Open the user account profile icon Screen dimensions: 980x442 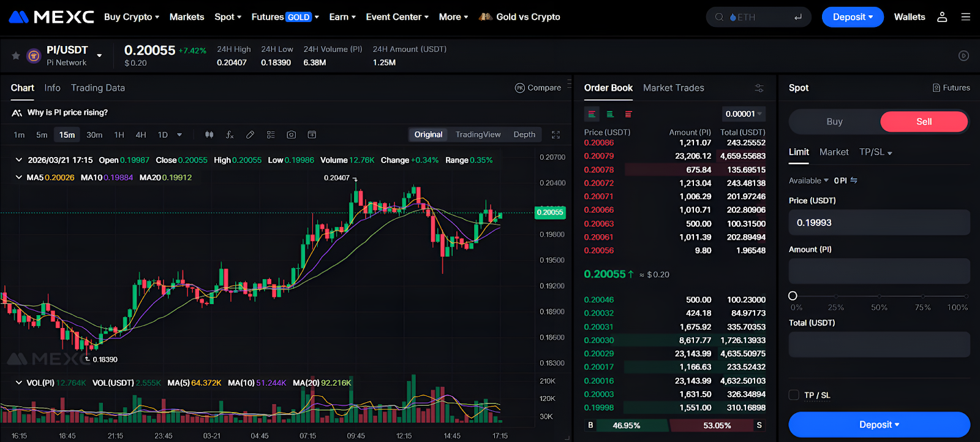942,17
